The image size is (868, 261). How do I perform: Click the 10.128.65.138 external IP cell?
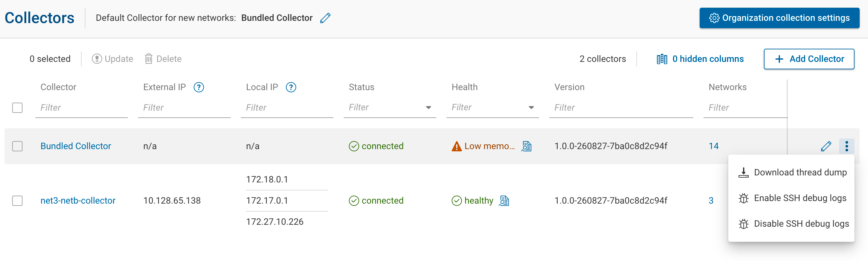click(172, 201)
